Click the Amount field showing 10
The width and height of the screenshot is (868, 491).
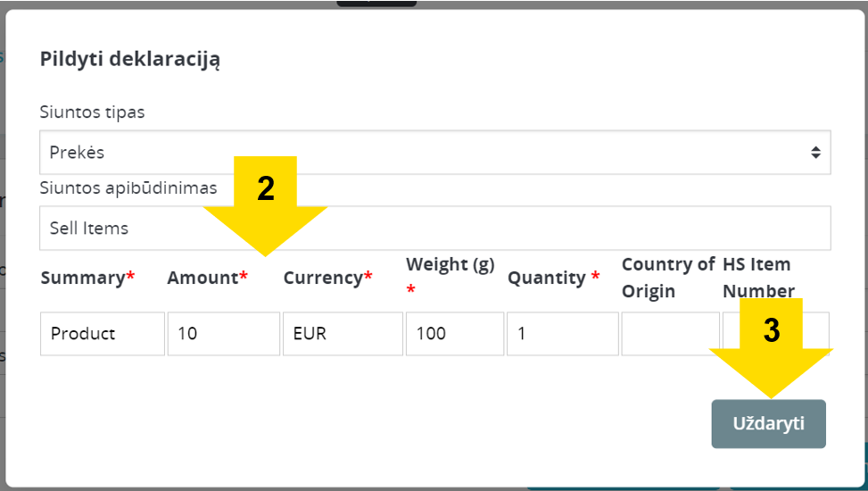[x=224, y=334]
